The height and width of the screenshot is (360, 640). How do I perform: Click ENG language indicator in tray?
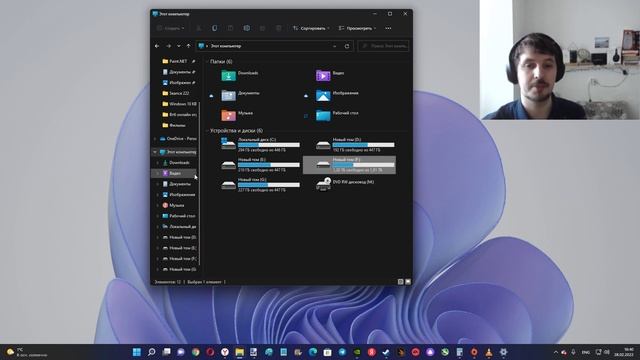[586, 352]
